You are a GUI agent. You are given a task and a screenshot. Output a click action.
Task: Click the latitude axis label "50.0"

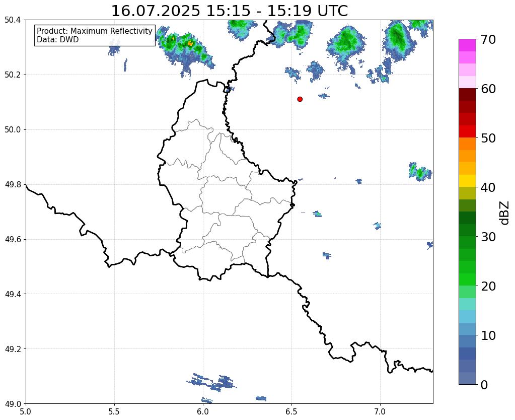point(13,130)
